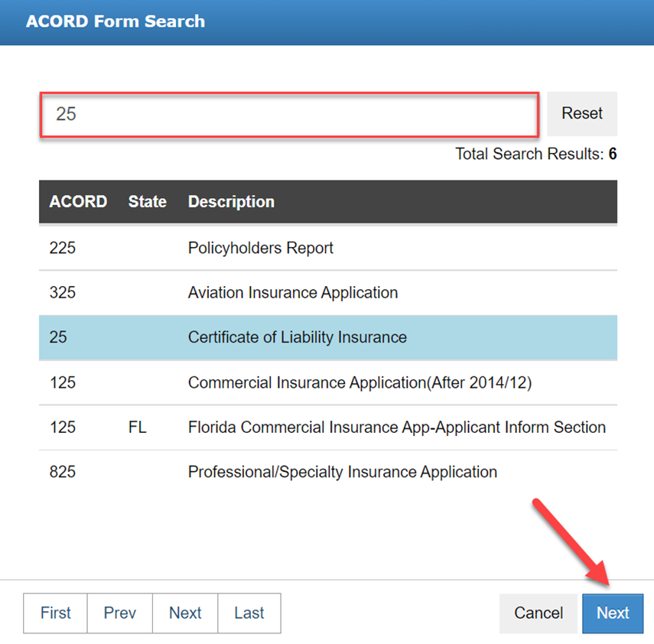Jump to Last page of results
Viewport: 654px width, 644px height.
[x=249, y=613]
